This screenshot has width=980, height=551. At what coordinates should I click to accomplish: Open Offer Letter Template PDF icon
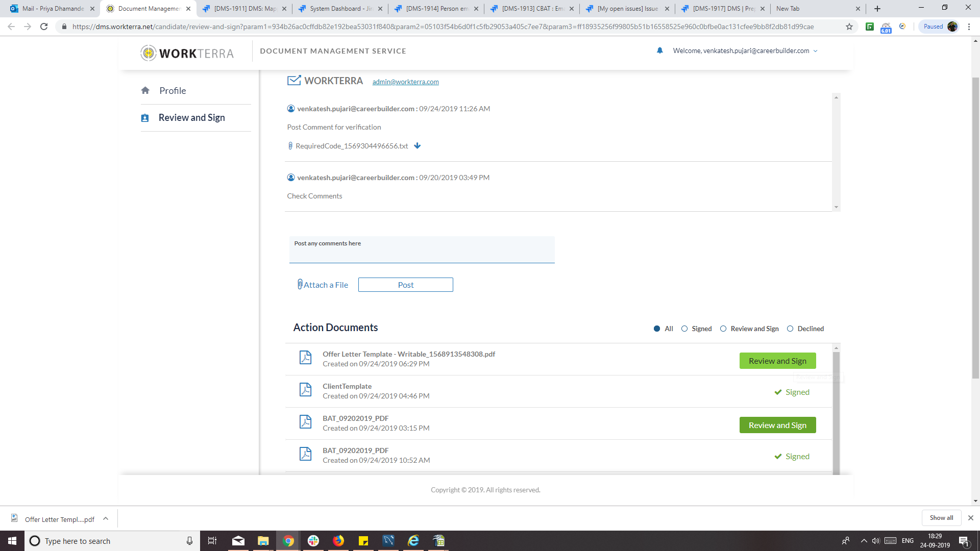(305, 358)
